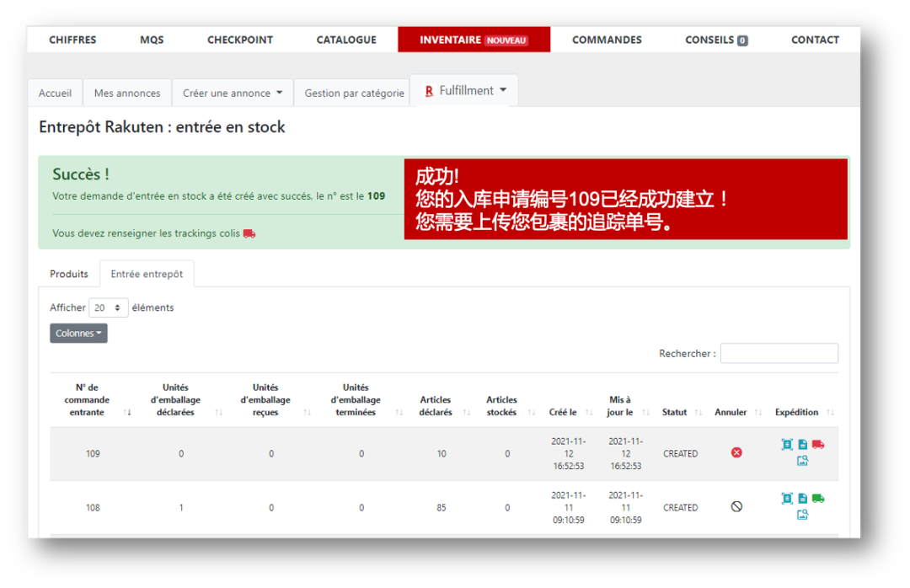Click Articles déclarés value 10
This screenshot has width=910, height=588.
[441, 454]
